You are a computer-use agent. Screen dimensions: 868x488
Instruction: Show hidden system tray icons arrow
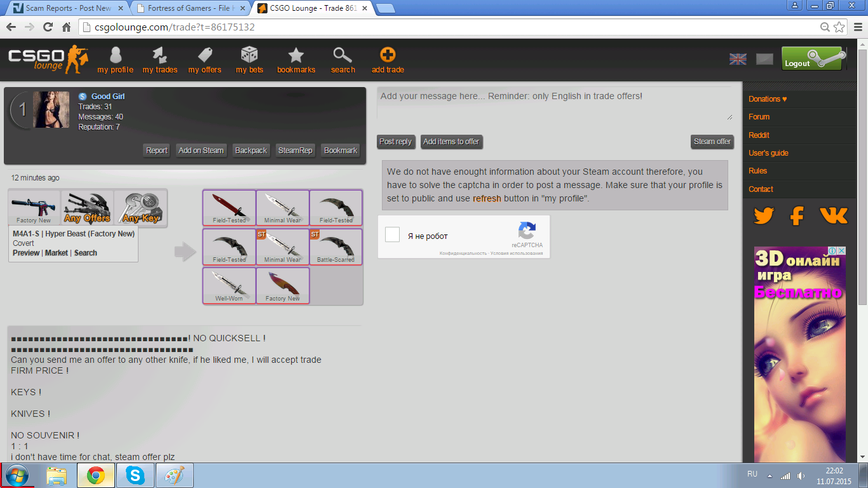coord(770,475)
